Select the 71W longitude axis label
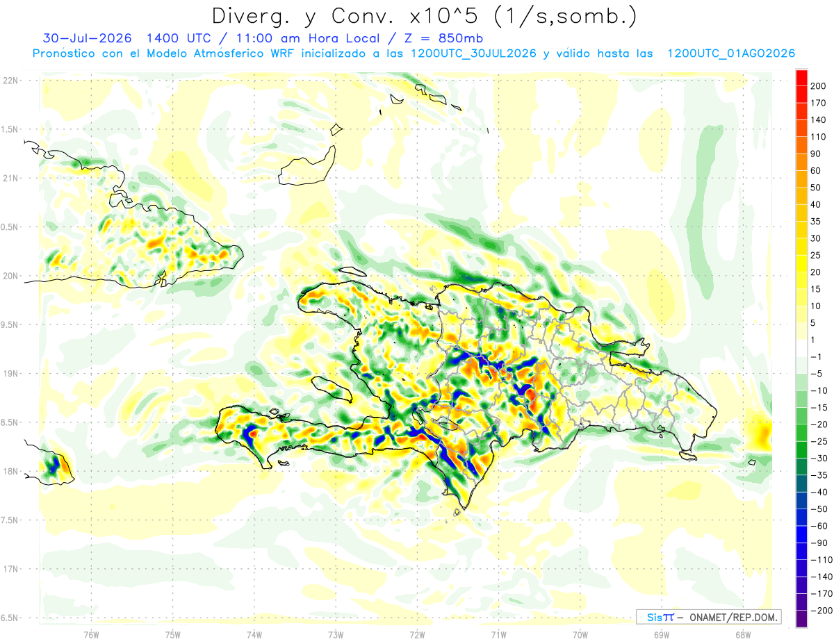Image resolution: width=834 pixels, height=644 pixels. click(498, 634)
